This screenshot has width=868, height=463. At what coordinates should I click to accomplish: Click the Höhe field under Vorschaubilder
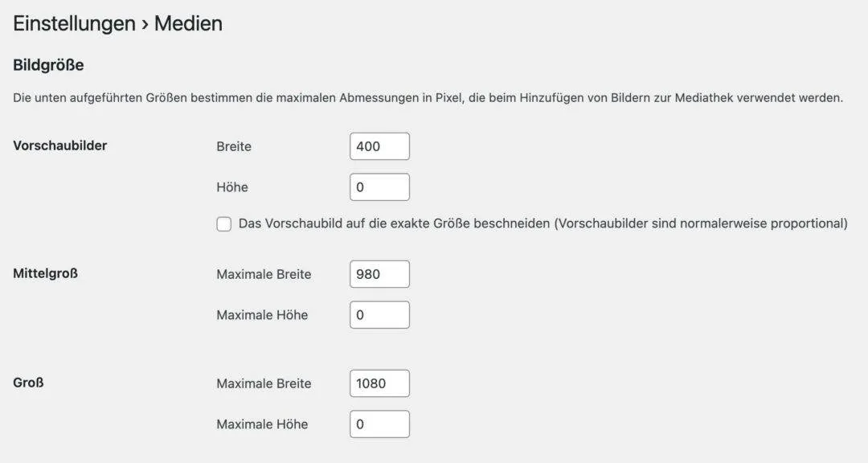pos(379,186)
